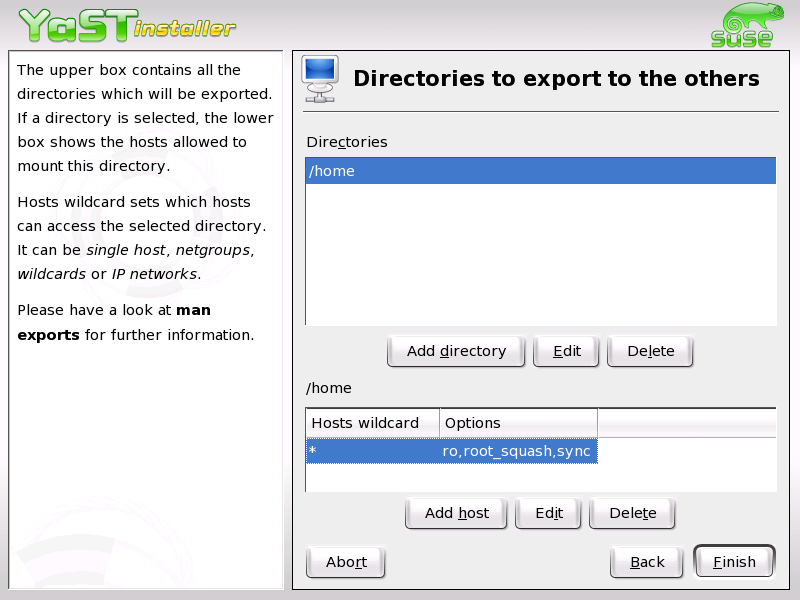Click Finish to complete NFS export setup

click(734, 562)
